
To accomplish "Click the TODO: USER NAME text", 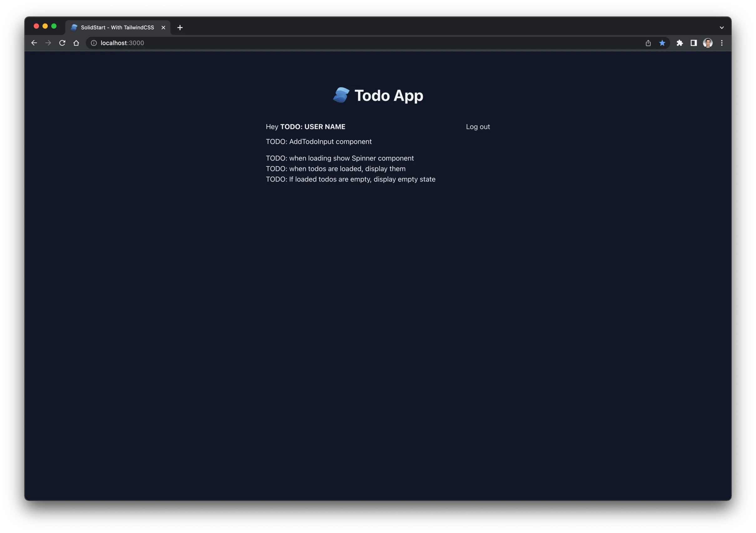I will pos(313,127).
